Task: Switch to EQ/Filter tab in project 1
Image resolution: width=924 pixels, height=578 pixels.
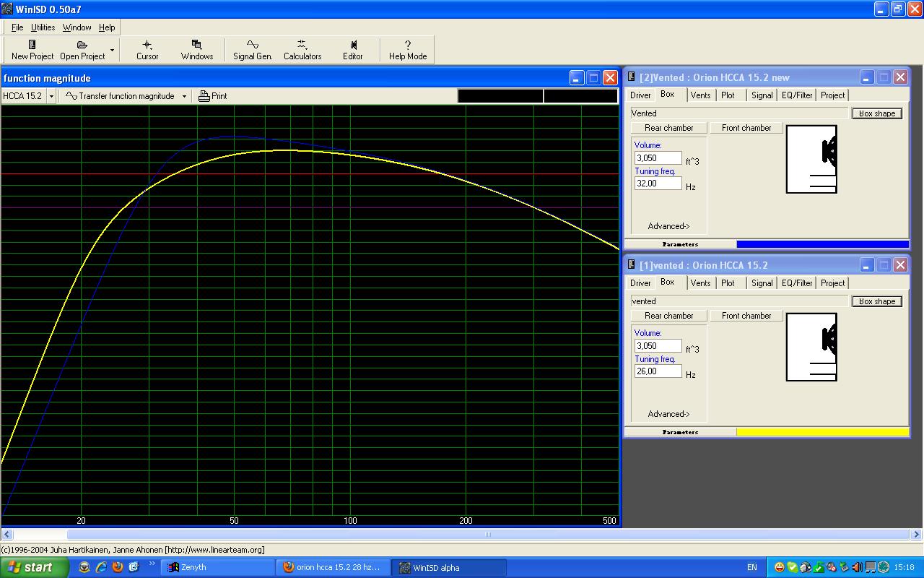Action: point(797,283)
